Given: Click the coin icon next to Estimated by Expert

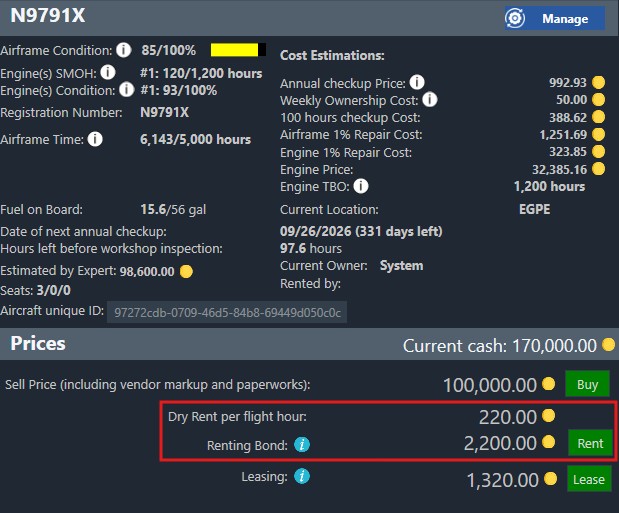Looking at the screenshot, I should 186,271.
